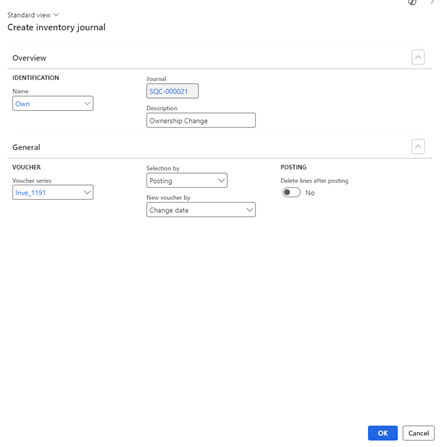The image size is (442, 447).
Task: Toggle Delete lines after posting switch
Action: [x=291, y=192]
